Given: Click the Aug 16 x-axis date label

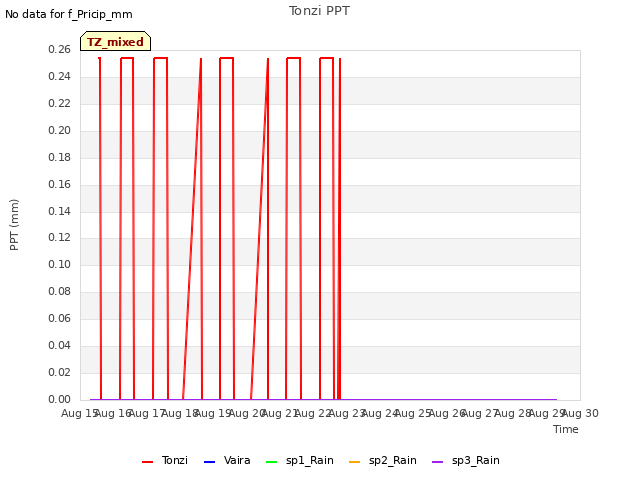Looking at the screenshot, I should [113, 413].
